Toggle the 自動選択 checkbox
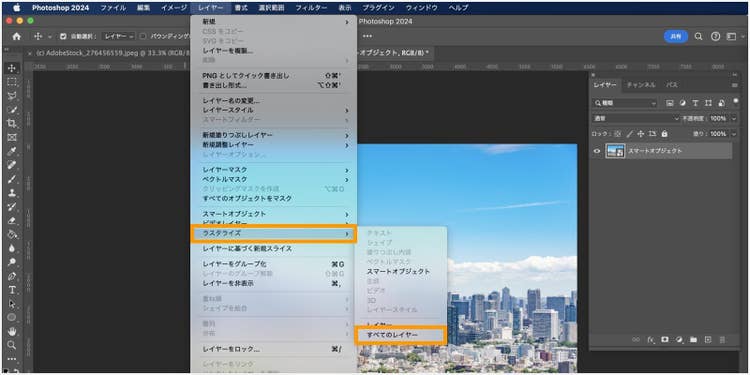This screenshot has height=375, width=750. (x=64, y=36)
